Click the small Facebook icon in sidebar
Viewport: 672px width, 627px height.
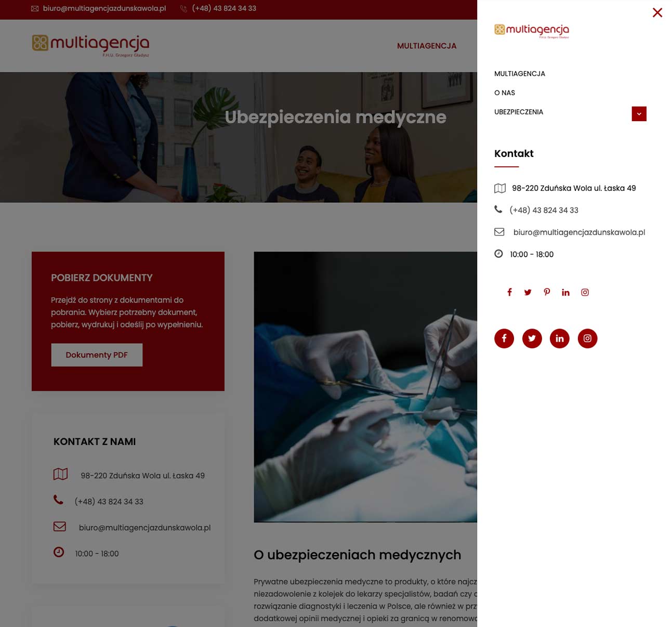point(509,292)
